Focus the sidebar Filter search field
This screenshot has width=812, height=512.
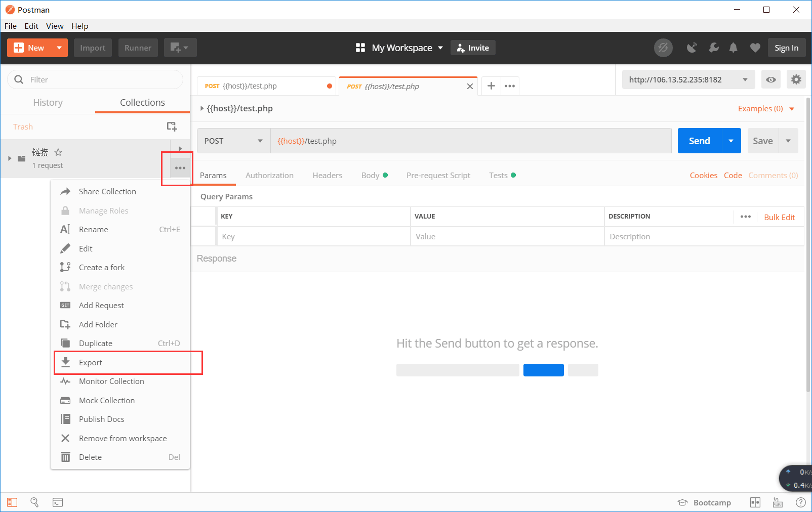[x=95, y=79]
